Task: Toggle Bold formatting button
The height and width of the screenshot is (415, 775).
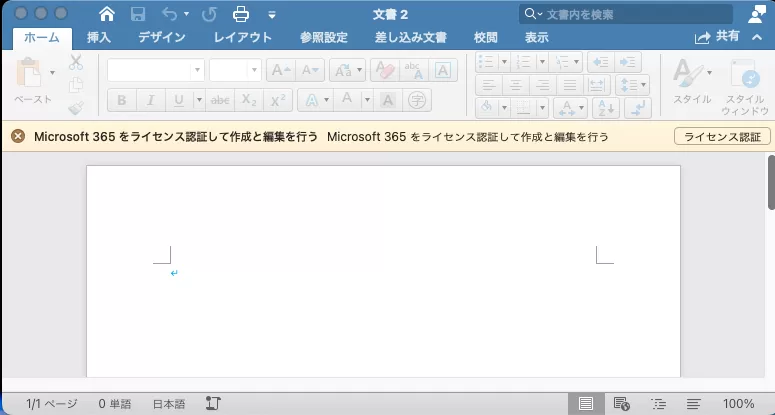Action: 122,100
